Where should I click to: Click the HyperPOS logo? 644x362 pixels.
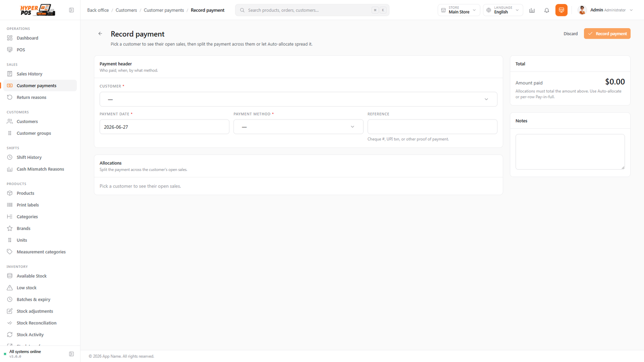click(x=37, y=10)
